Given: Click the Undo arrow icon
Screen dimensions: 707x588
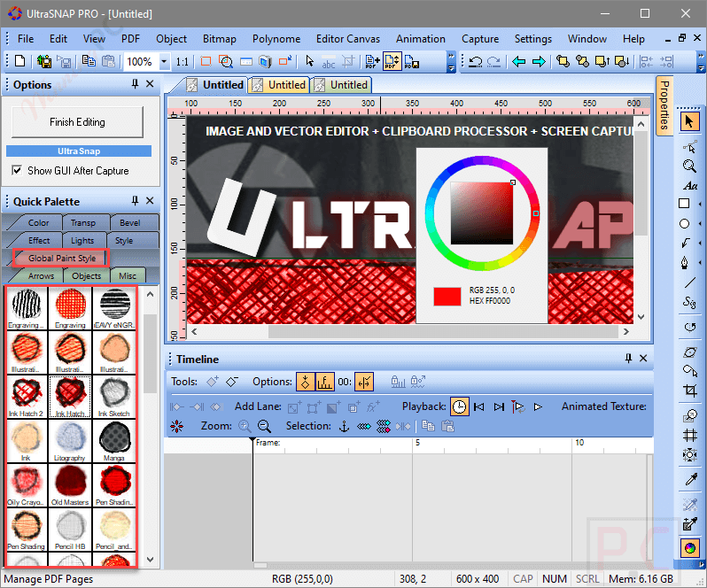Looking at the screenshot, I should point(475,61).
